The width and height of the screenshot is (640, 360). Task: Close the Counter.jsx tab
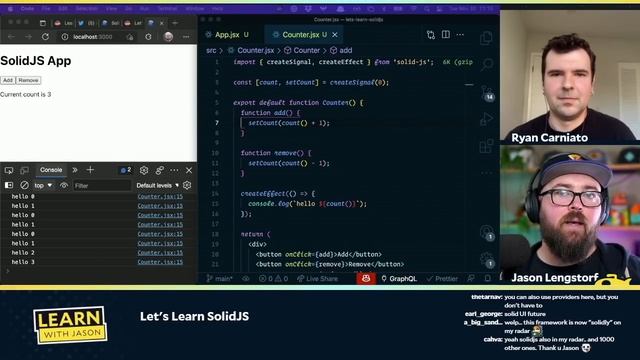coord(335,35)
